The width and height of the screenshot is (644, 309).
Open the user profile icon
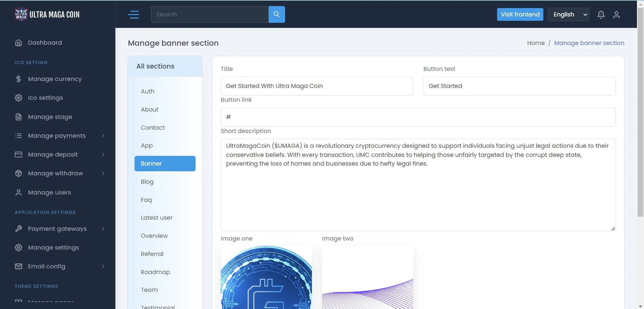(616, 14)
